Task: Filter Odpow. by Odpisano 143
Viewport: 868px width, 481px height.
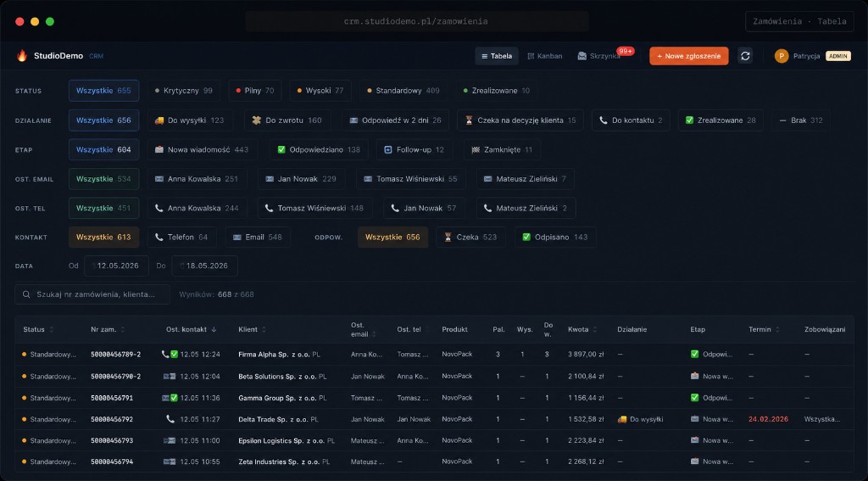Action: pos(555,238)
